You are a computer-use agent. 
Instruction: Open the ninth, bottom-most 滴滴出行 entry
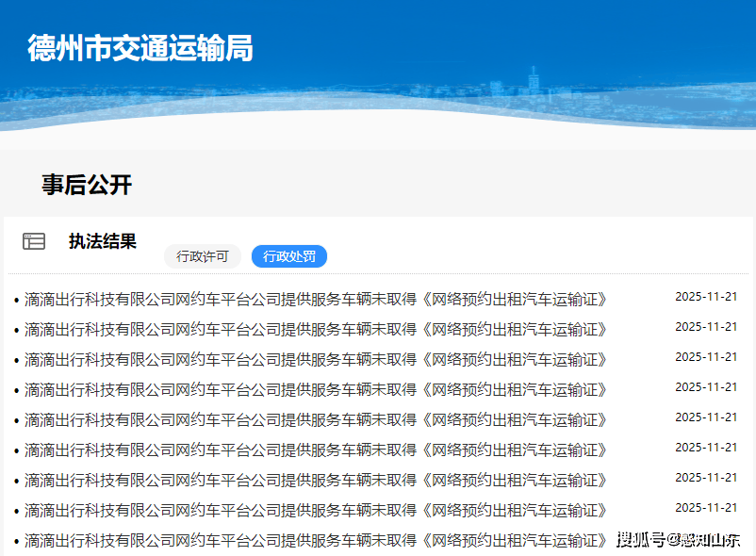316,541
